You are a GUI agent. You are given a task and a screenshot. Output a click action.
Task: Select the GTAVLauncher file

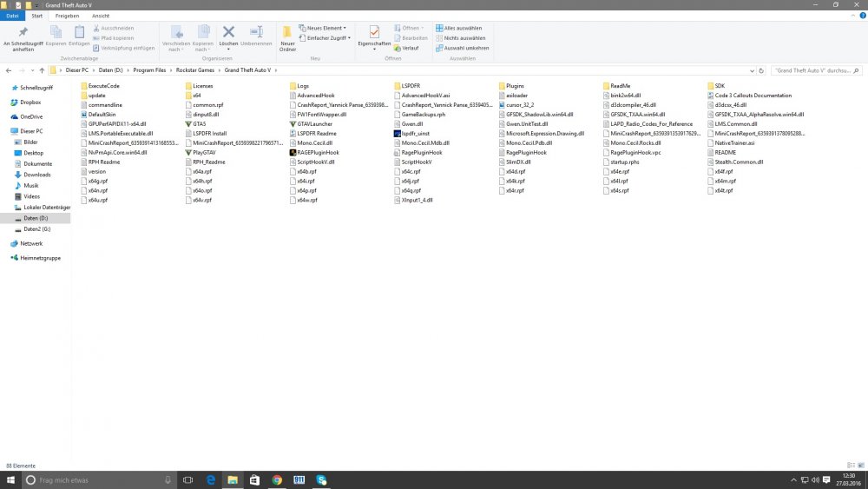316,124
